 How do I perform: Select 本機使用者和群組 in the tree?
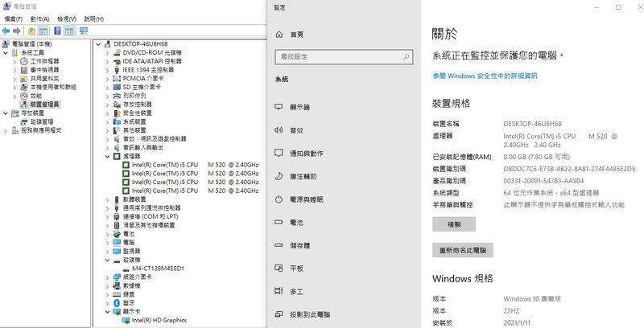click(53, 88)
